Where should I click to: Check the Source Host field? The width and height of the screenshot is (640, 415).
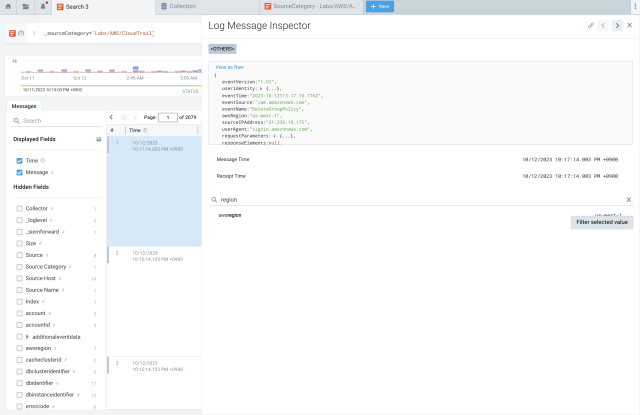pyautogui.click(x=19, y=278)
